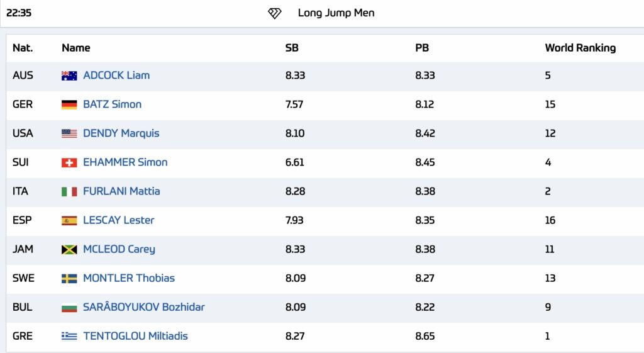
Task: Click the PB column header
Action: pyautogui.click(x=422, y=48)
